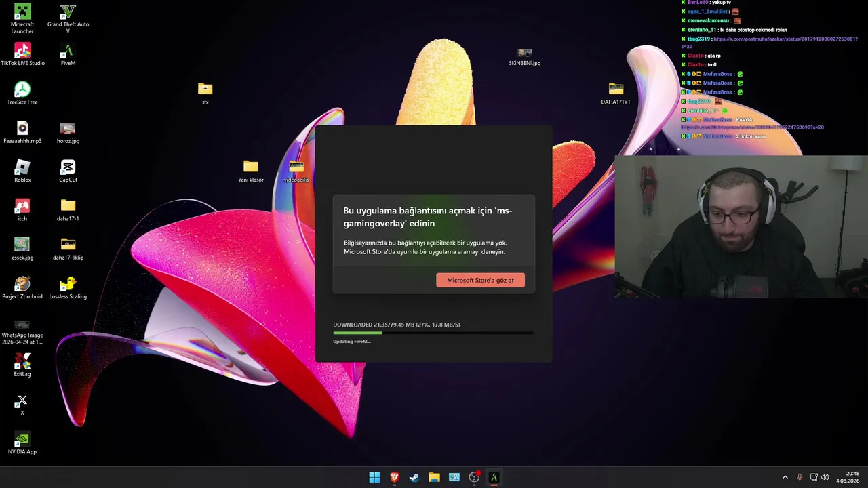Open the Windows Start menu

click(374, 477)
